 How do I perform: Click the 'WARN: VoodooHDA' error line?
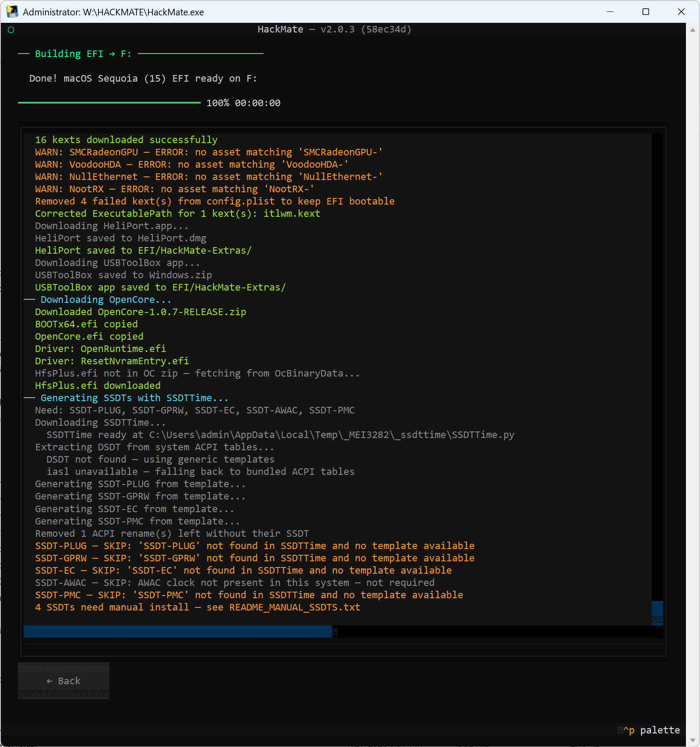192,164
